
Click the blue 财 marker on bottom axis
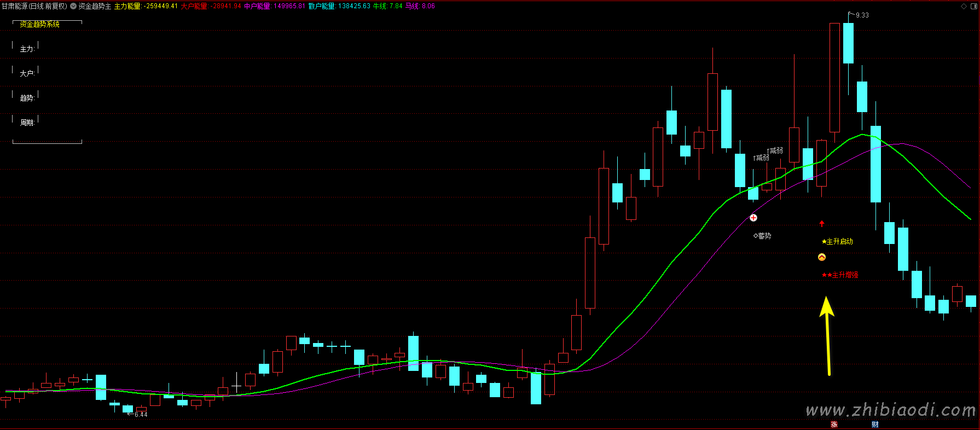[875, 425]
